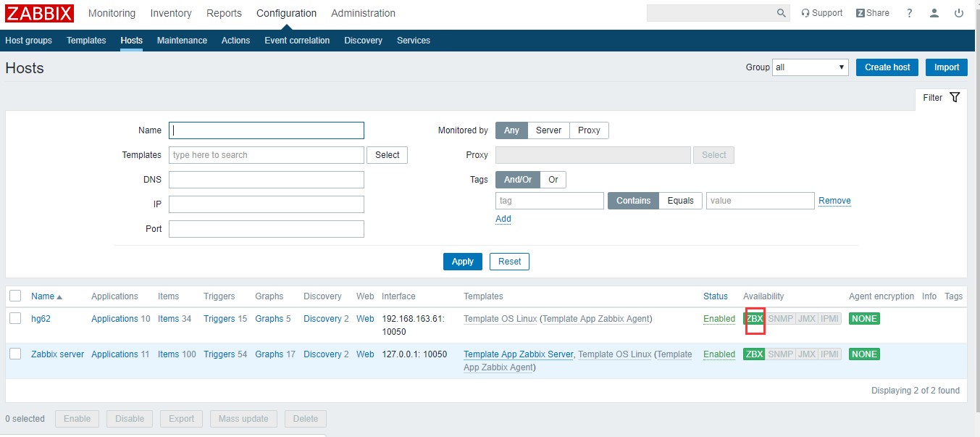980x437 pixels.
Task: Click the Zabbix logo
Action: (x=39, y=13)
